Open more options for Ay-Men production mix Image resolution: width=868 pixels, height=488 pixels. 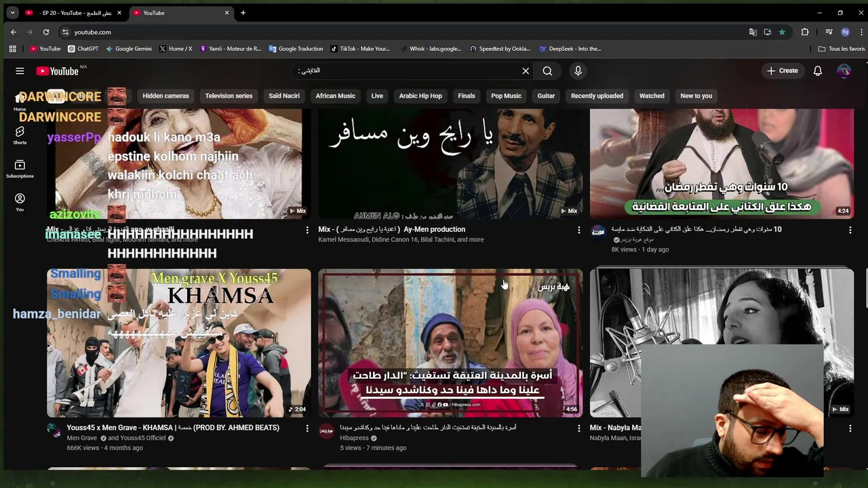coord(578,230)
